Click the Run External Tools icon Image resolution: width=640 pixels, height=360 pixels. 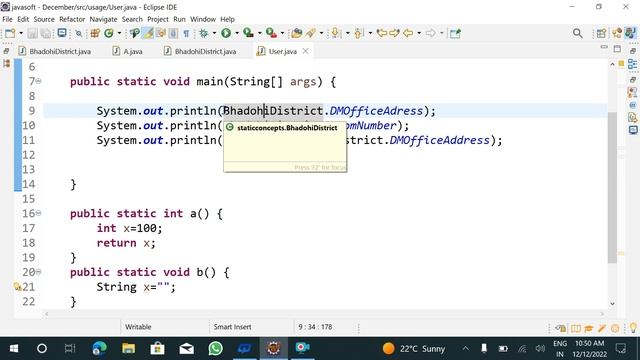pos(271,33)
